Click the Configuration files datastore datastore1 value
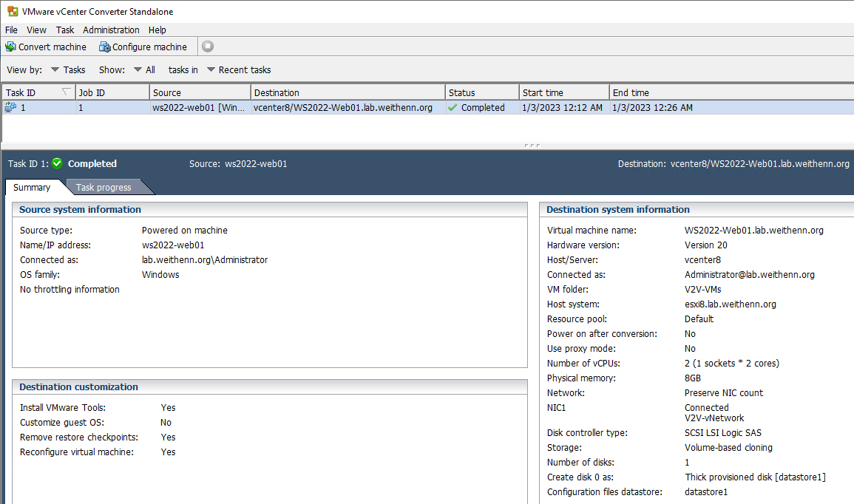This screenshot has height=504, width=854. coord(706,491)
